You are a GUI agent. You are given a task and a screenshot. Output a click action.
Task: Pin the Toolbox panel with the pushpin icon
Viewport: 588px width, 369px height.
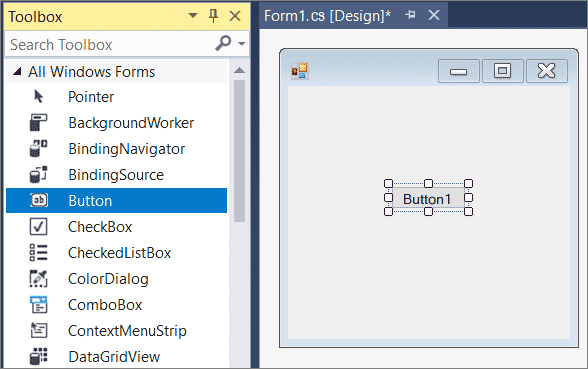point(213,16)
